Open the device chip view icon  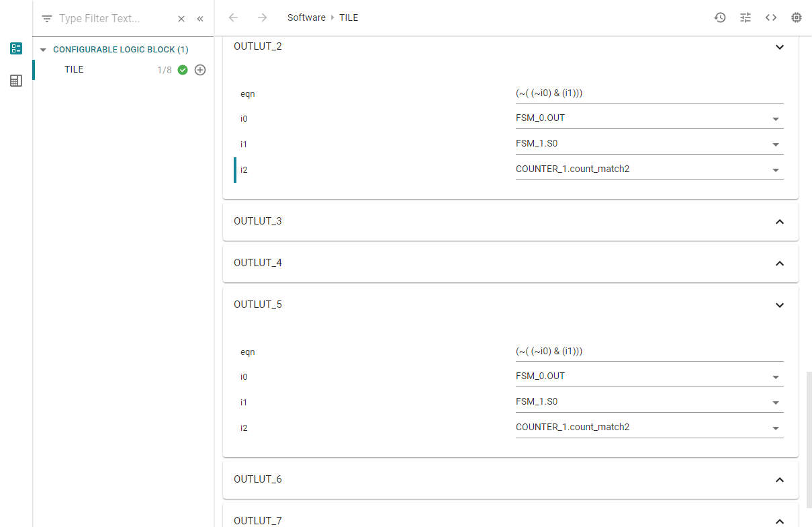point(797,18)
